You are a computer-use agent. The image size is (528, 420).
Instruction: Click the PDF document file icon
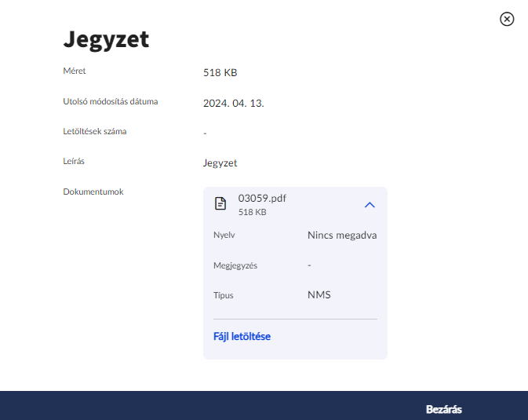(221, 204)
